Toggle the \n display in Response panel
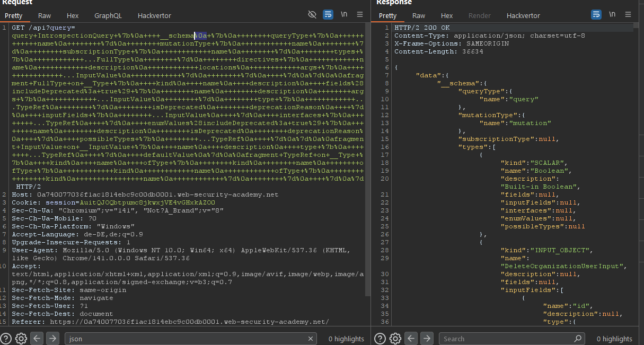Screen dimensions: 644x345 pos(612,14)
